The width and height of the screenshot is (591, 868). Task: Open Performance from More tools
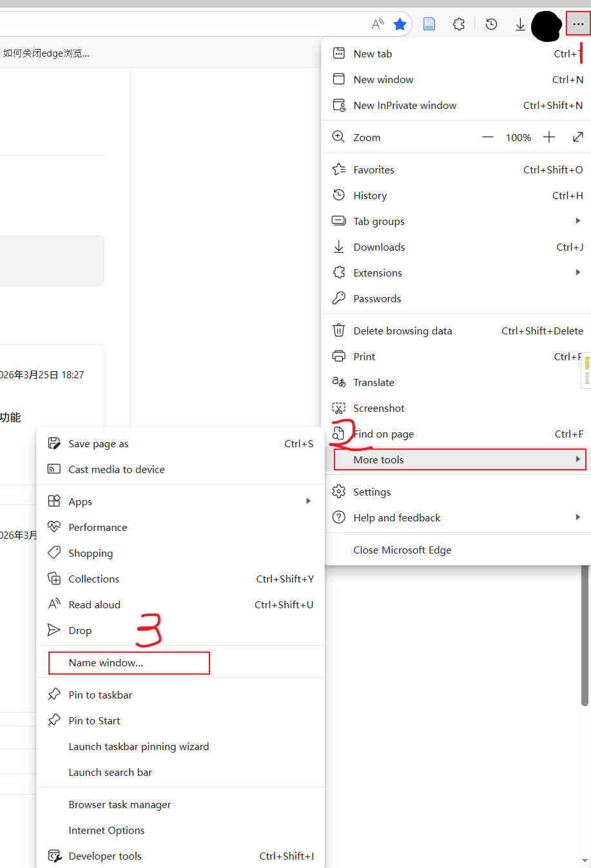[x=180, y=527]
